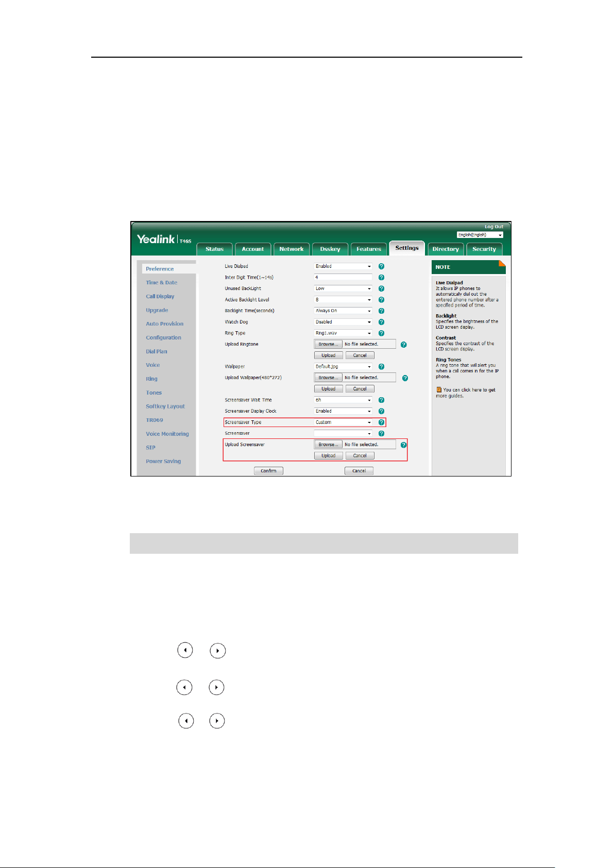Expand the Watch Dog dropdown
The height and width of the screenshot is (868, 614).
click(343, 322)
